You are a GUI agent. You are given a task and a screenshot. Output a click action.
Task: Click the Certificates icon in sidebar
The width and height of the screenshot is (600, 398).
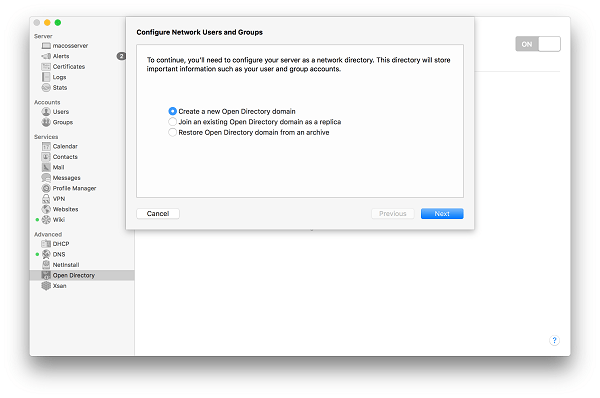[x=46, y=67]
